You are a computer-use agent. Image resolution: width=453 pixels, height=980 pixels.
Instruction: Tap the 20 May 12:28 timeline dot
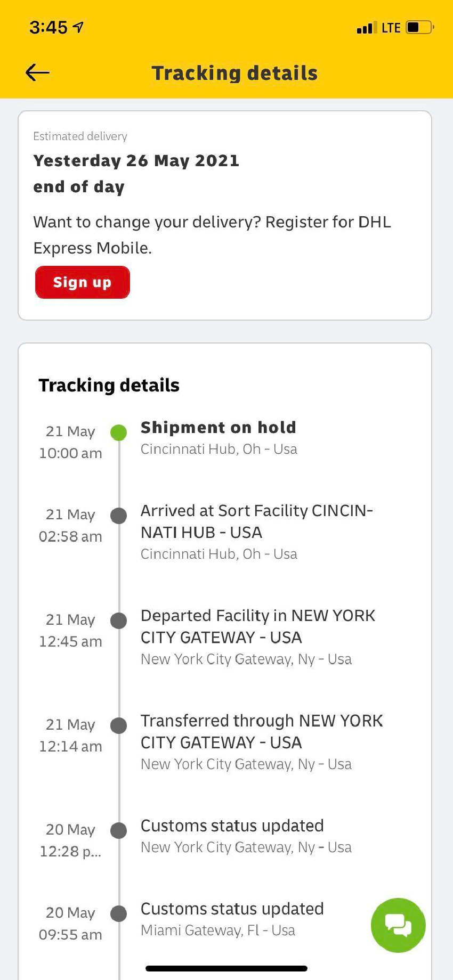pos(118,830)
